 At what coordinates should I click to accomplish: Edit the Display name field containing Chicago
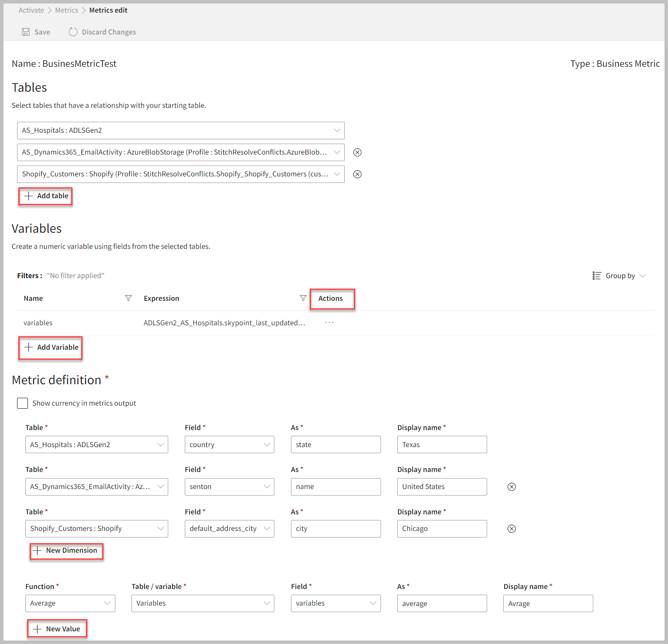(x=442, y=529)
